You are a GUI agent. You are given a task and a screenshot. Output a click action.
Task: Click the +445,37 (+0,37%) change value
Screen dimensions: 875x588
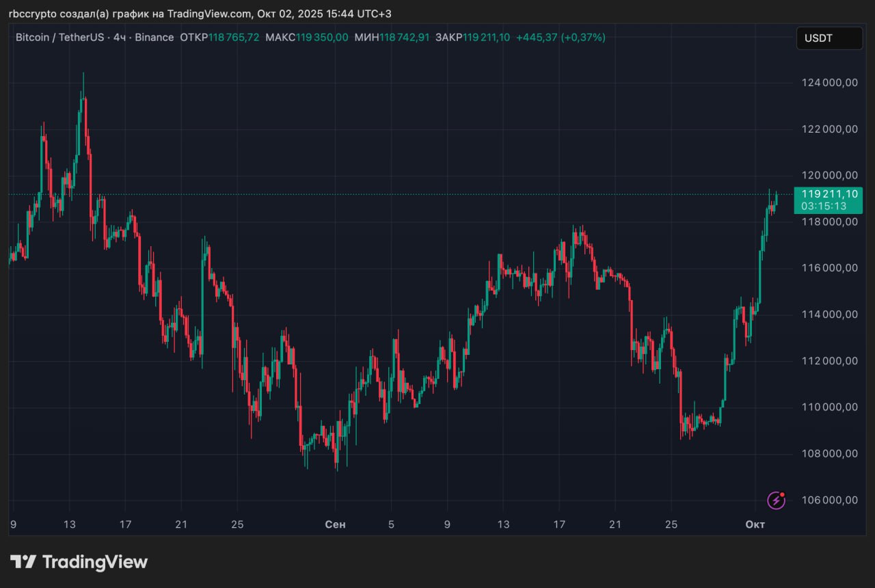point(561,38)
